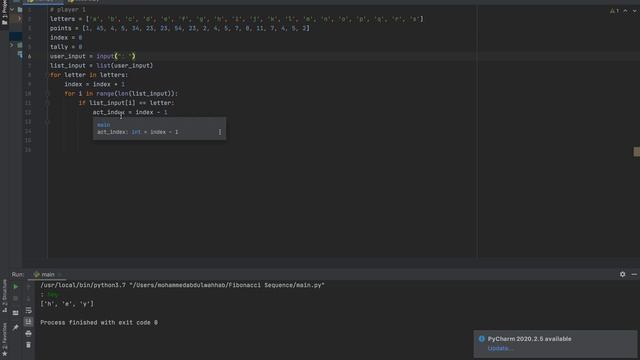Click the 'index = index + 1' line

94,84
